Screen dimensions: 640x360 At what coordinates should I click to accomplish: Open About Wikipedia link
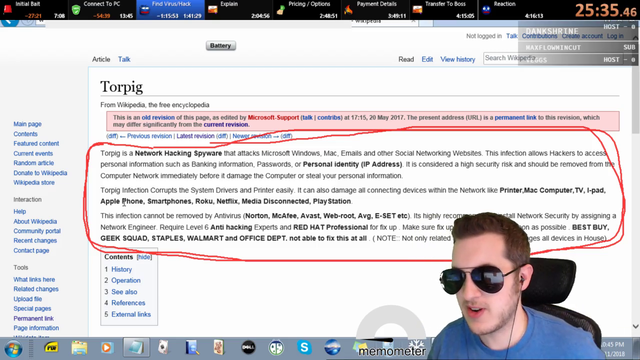(35, 221)
